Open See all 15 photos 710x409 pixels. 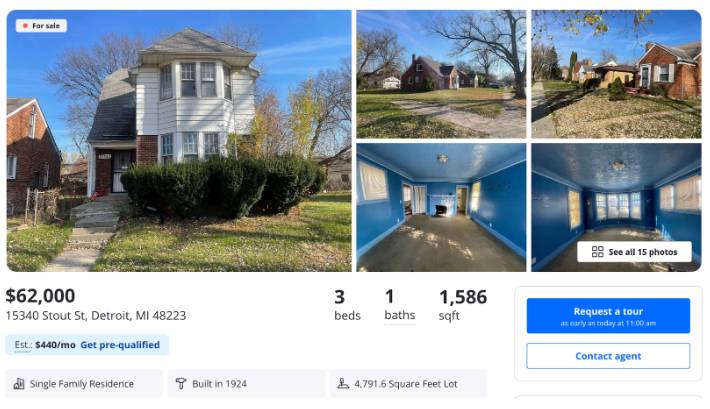[x=634, y=252]
